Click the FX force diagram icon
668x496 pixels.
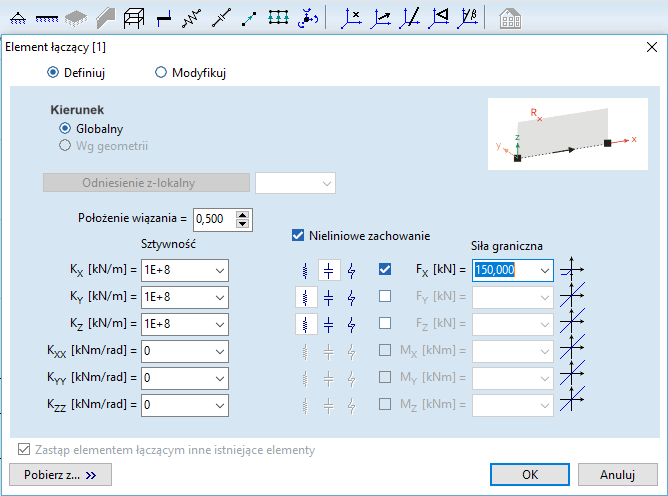pos(573,270)
